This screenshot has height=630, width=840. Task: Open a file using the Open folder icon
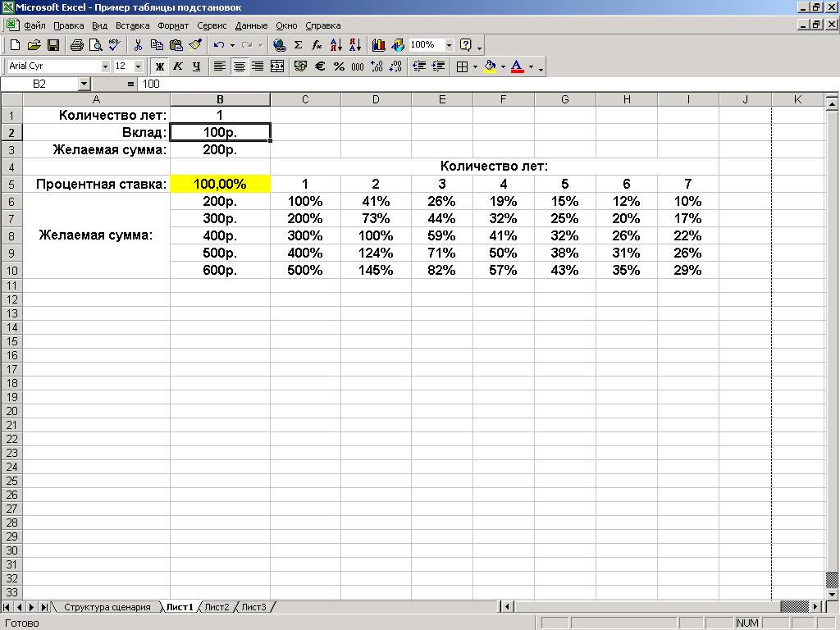(34, 45)
